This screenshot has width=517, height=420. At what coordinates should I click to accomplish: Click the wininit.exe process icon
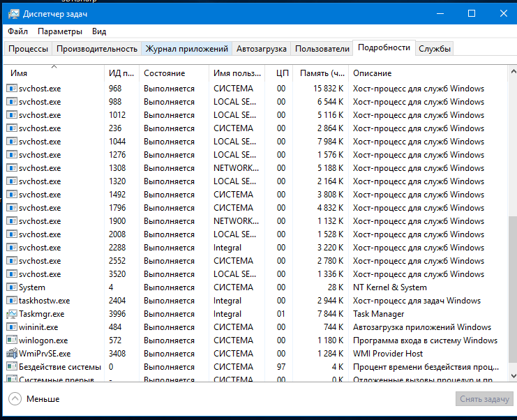(x=12, y=327)
